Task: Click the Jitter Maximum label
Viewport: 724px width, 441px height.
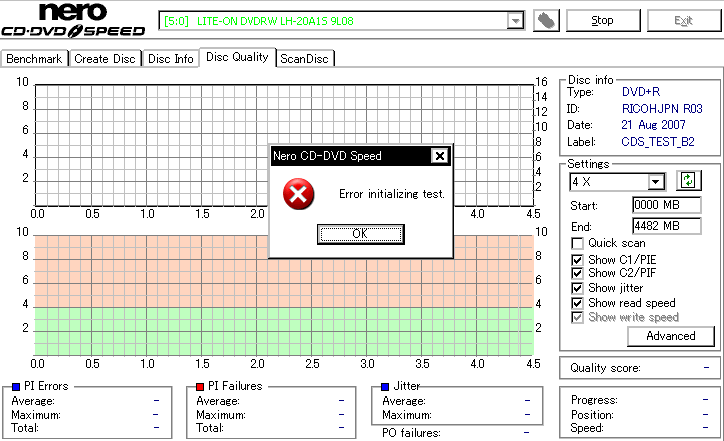Action: pos(407,415)
